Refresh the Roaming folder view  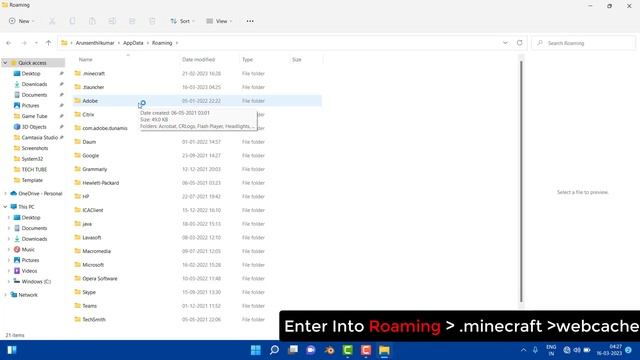(520, 43)
